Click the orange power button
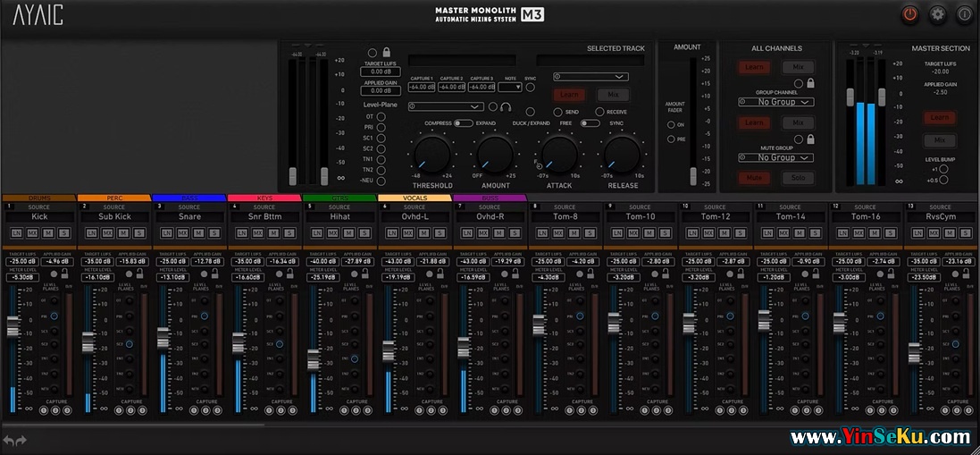This screenshot has height=455, width=980. coord(909,13)
